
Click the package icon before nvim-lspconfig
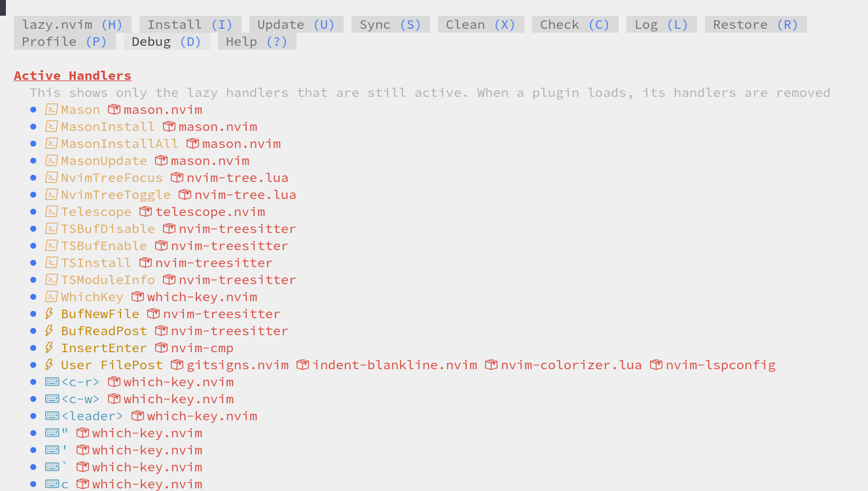(x=656, y=365)
